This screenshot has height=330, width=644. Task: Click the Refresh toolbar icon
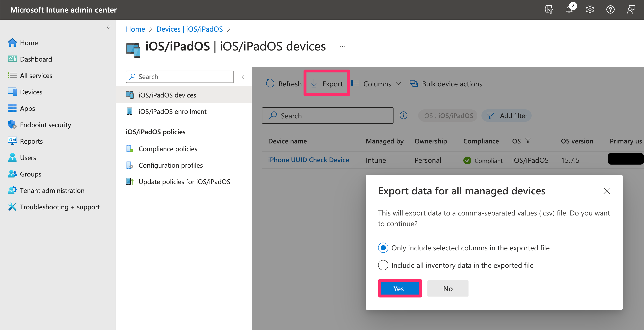click(x=270, y=84)
